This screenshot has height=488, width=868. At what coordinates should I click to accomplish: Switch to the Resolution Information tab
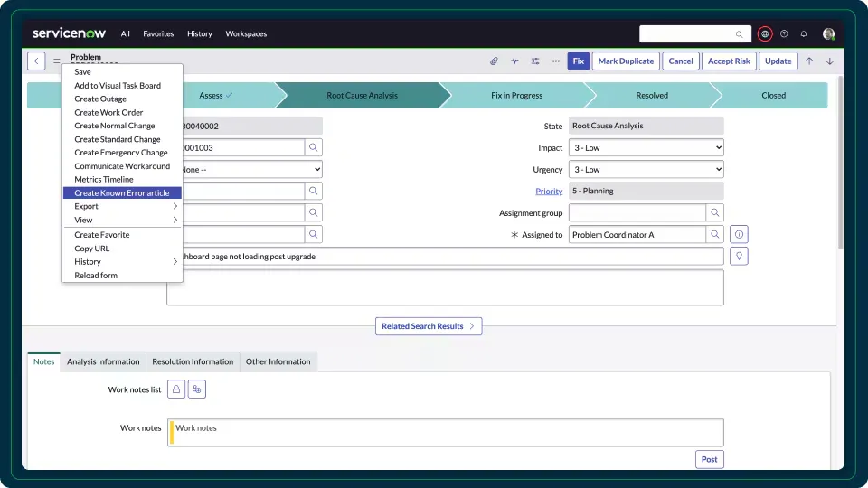[193, 361]
